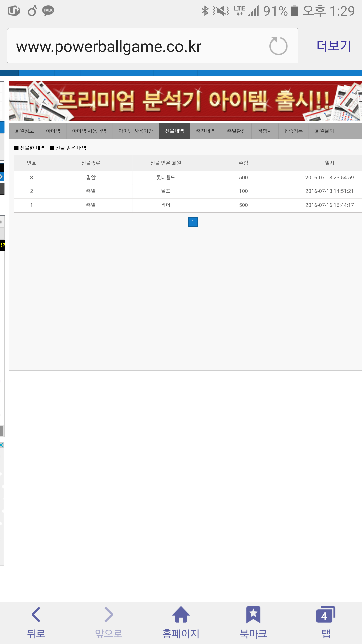The width and height of the screenshot is (362, 644).
Task: Tap the vibrate mute status icon
Action: 221,11
